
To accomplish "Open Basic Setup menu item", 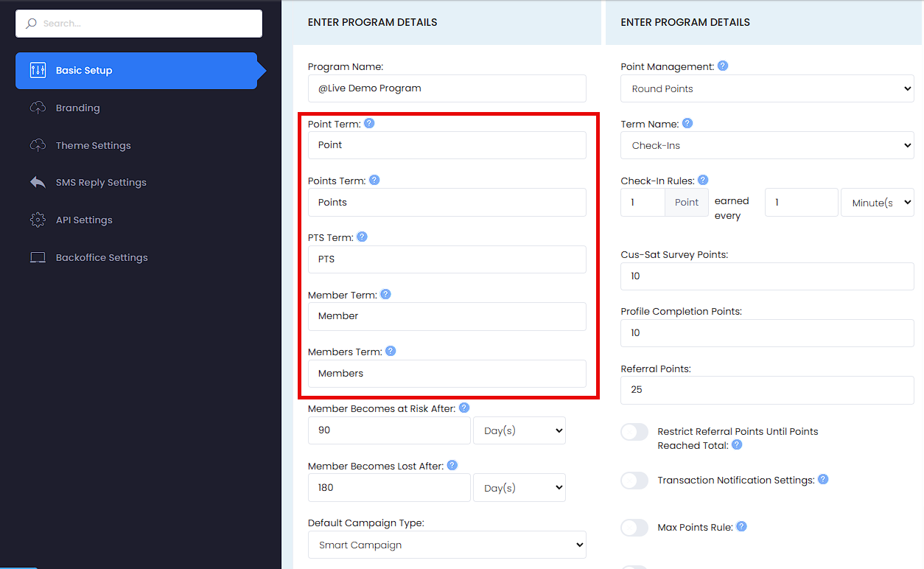I will (x=136, y=71).
